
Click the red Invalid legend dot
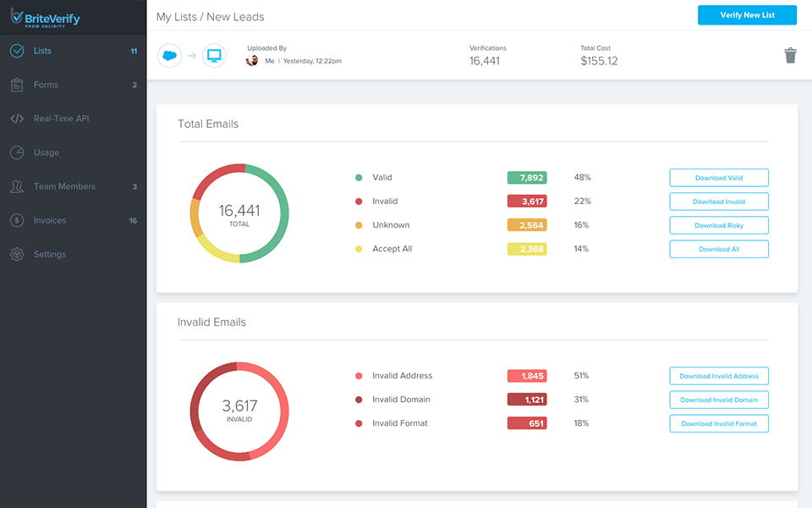click(359, 202)
